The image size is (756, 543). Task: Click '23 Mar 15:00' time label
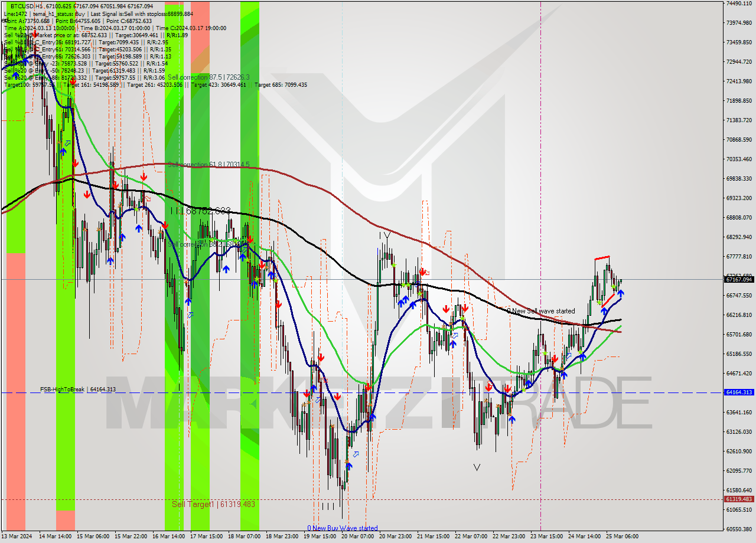[x=546, y=537]
